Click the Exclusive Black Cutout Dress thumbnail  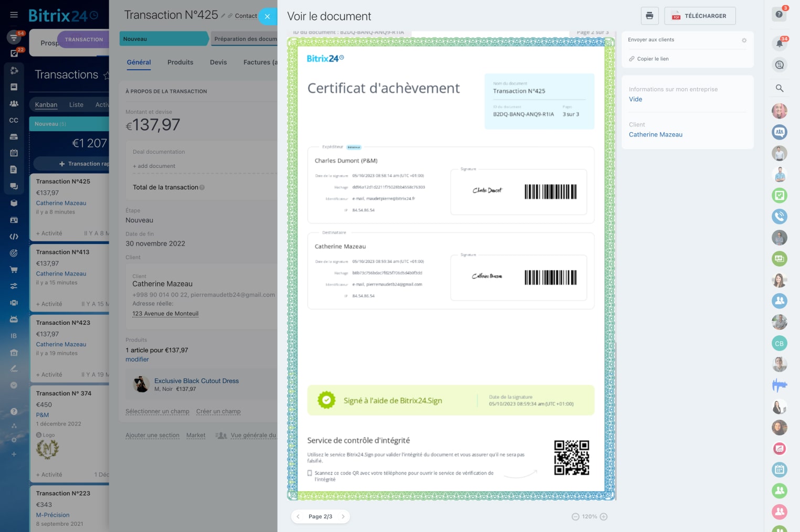point(141,384)
